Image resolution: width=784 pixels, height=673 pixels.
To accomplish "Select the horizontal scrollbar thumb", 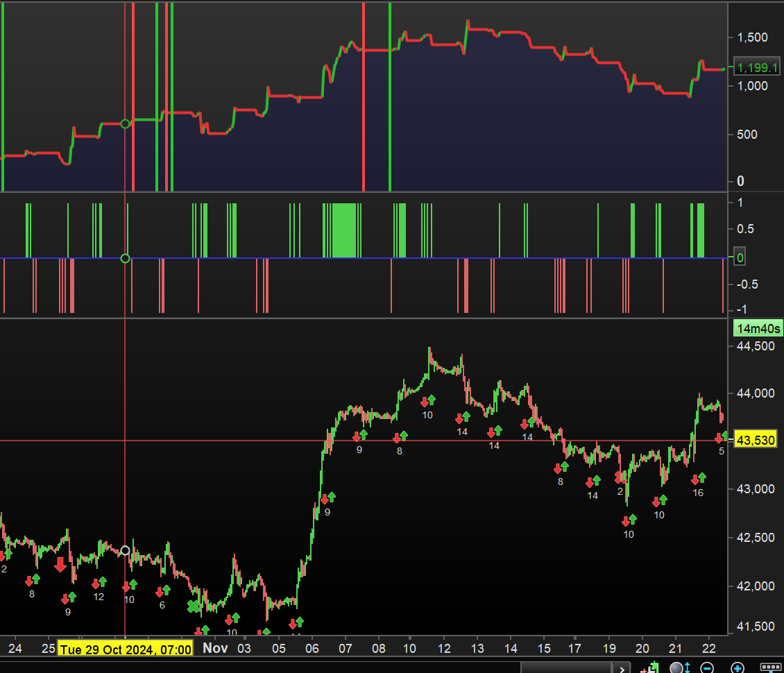I will (566, 668).
